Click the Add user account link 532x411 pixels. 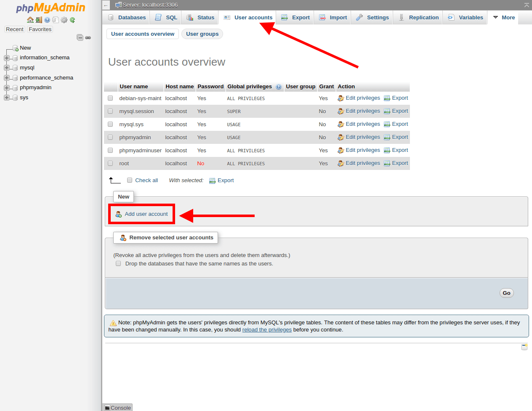(146, 214)
